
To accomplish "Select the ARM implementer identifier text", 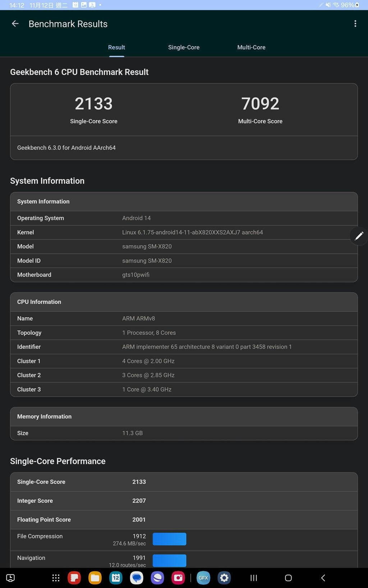I will tap(207, 347).
